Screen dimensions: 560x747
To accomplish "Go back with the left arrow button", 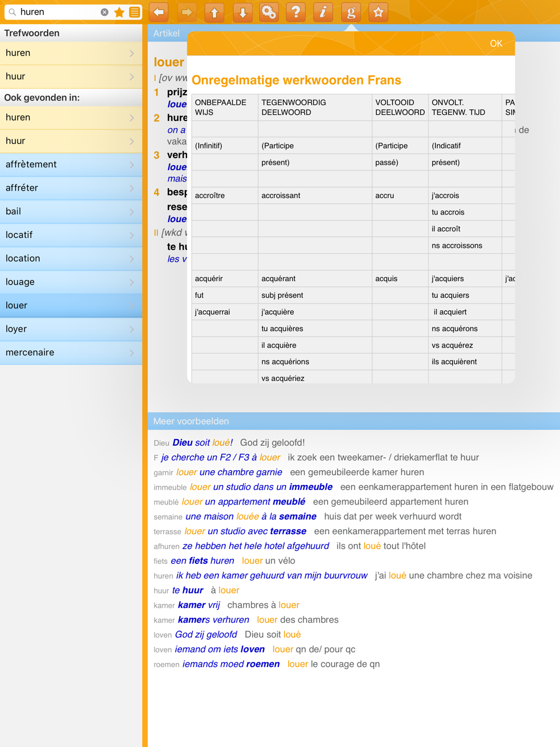I will [159, 12].
